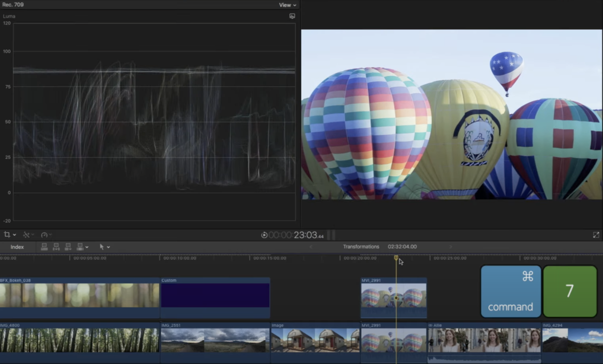Open the crop and transform tool menu
This screenshot has height=364, width=603.
(x=9, y=234)
